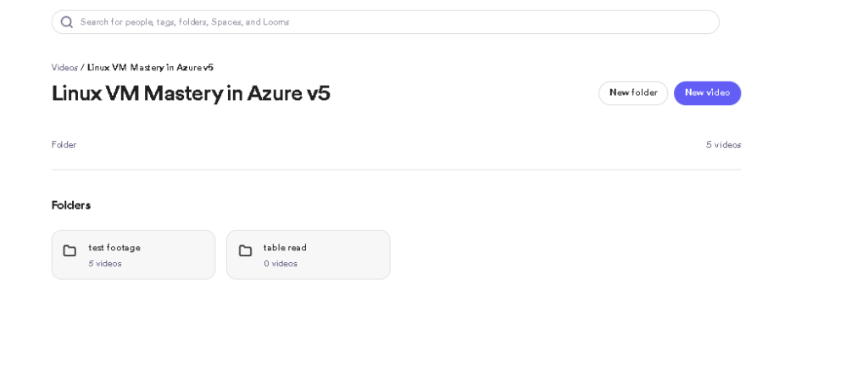Click the 5 videos count under test footage

(x=104, y=264)
